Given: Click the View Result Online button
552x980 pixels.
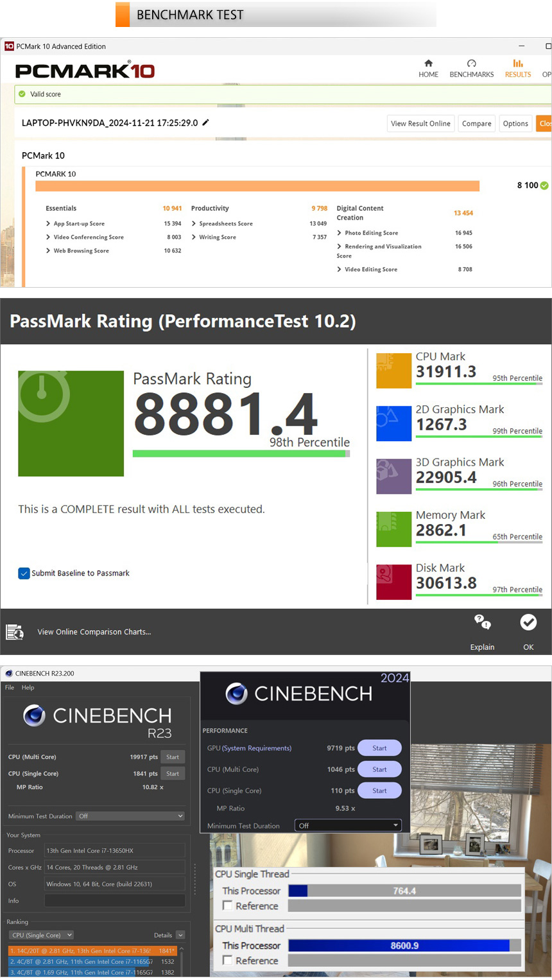Looking at the screenshot, I should pyautogui.click(x=420, y=123).
